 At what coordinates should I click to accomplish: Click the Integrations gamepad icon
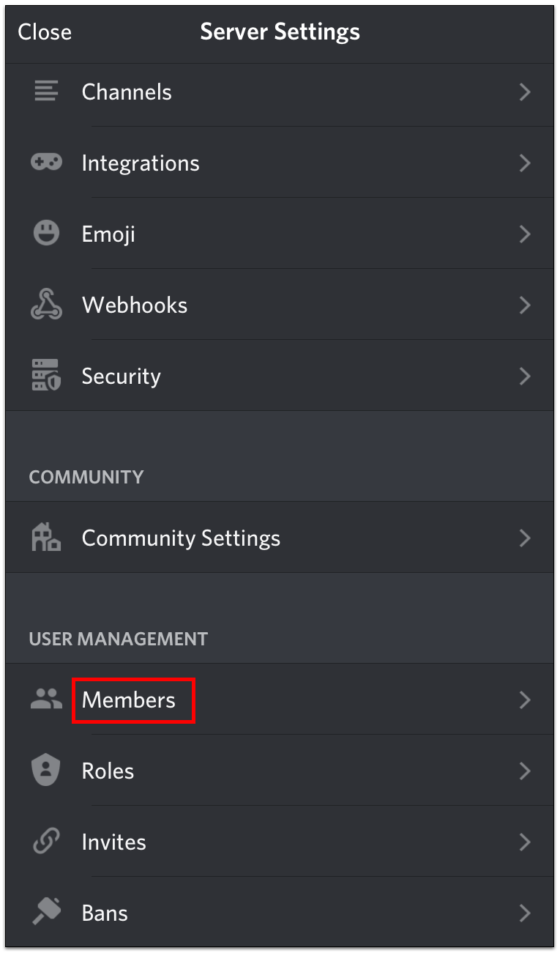tap(46, 163)
